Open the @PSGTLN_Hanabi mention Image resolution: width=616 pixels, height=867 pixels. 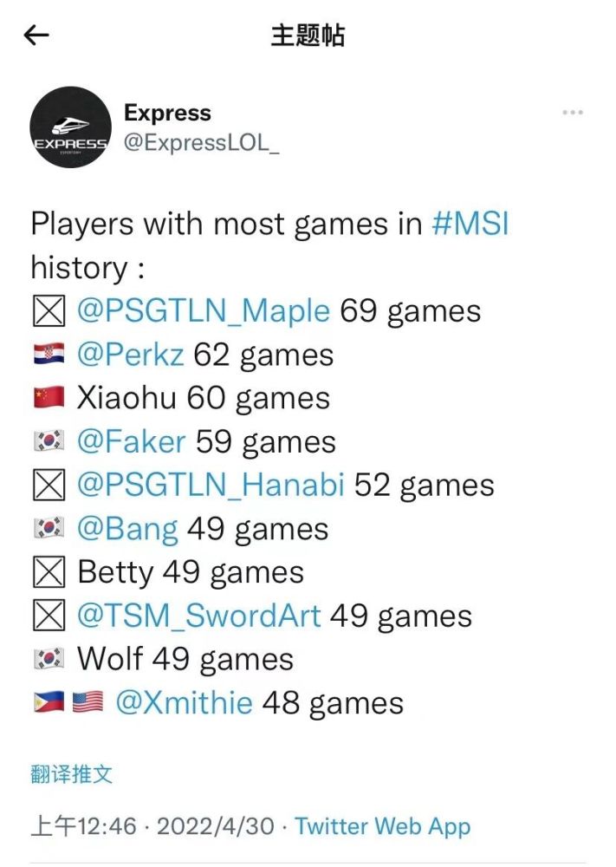pos(211,485)
